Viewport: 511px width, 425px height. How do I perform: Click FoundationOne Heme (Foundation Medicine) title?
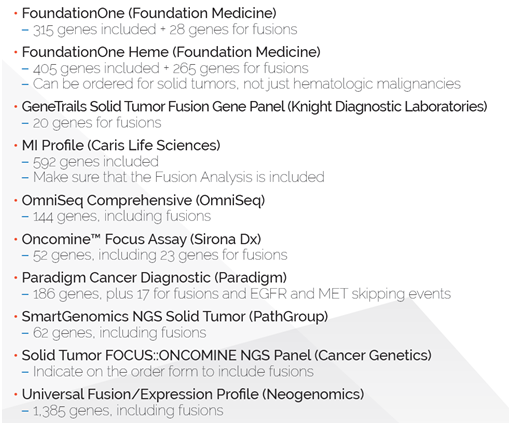171,52
